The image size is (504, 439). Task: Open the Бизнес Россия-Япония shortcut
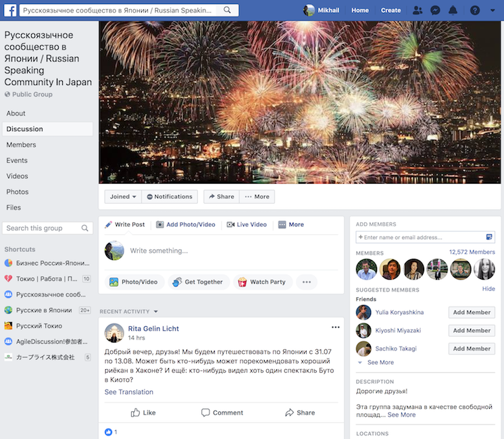click(x=47, y=263)
